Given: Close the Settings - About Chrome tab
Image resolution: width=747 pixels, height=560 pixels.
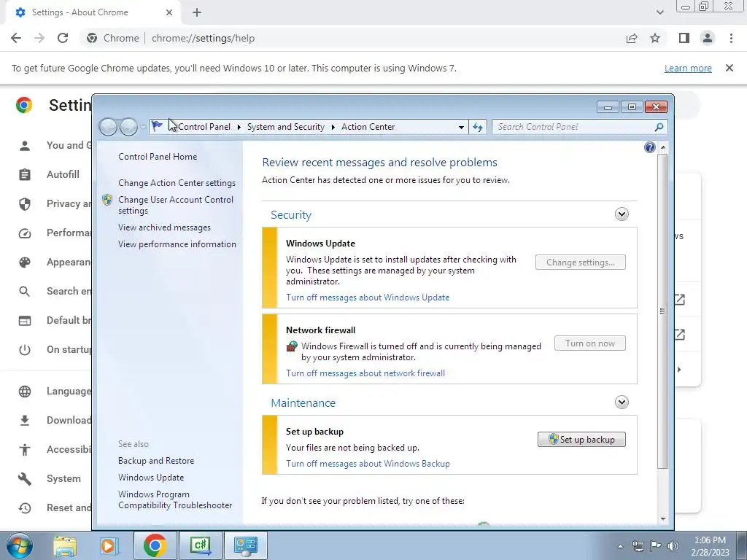Looking at the screenshot, I should pyautogui.click(x=169, y=12).
